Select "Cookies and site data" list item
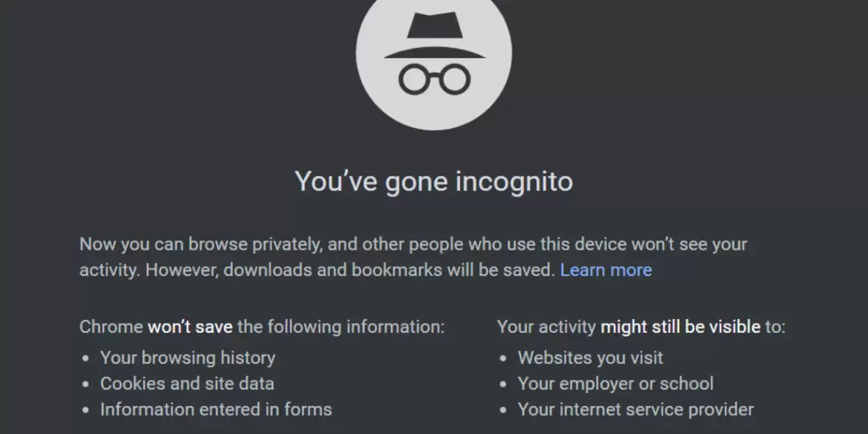Screen dimensions: 868x434 click(187, 384)
